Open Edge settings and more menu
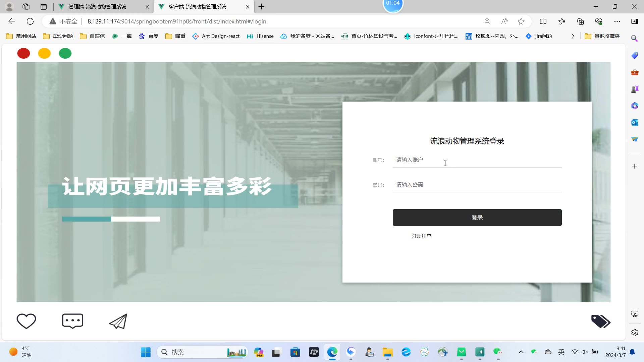Image resolution: width=644 pixels, height=362 pixels. 617,21
